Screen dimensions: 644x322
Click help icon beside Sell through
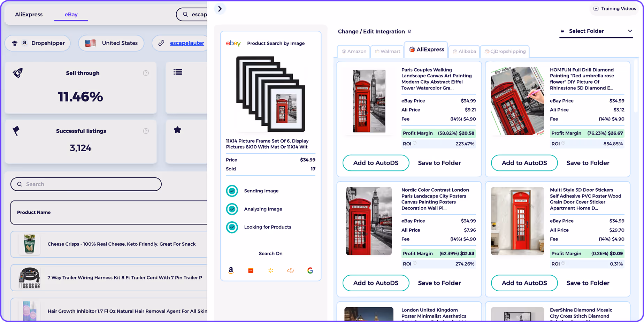click(x=146, y=73)
